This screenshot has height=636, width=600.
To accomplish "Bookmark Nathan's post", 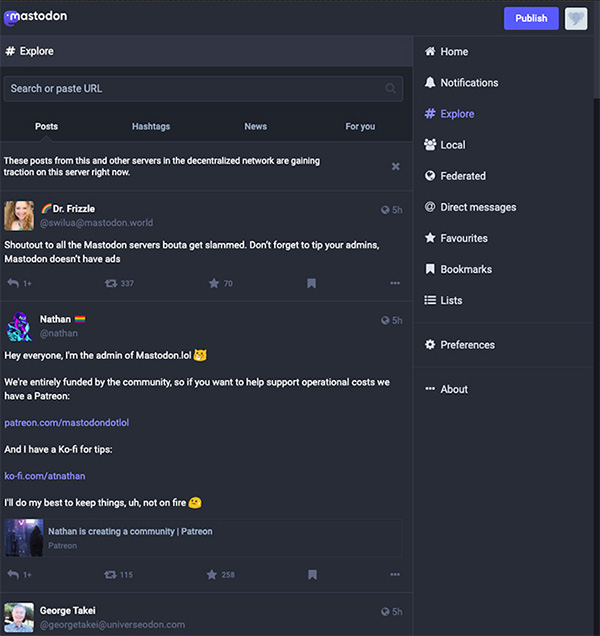I will (312, 575).
